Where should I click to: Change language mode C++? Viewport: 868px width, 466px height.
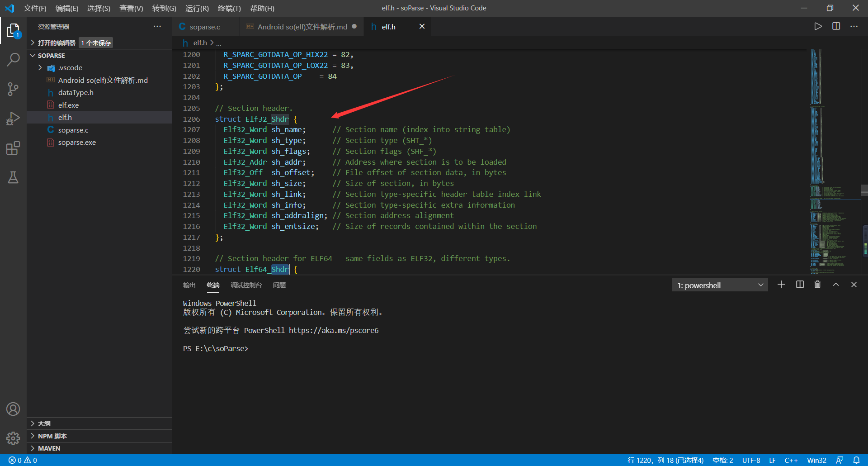tap(791, 460)
